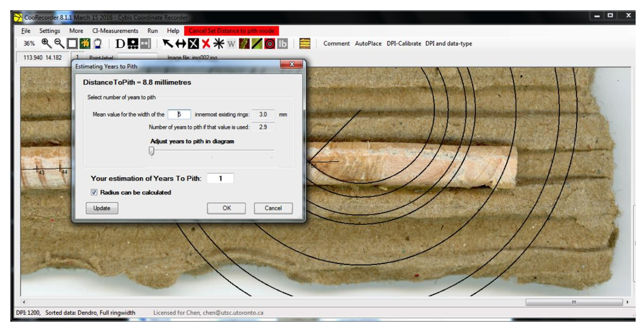Click the double-headed horizontal arrow icon
Image resolution: width=644 pixels, height=329 pixels.
click(x=181, y=44)
